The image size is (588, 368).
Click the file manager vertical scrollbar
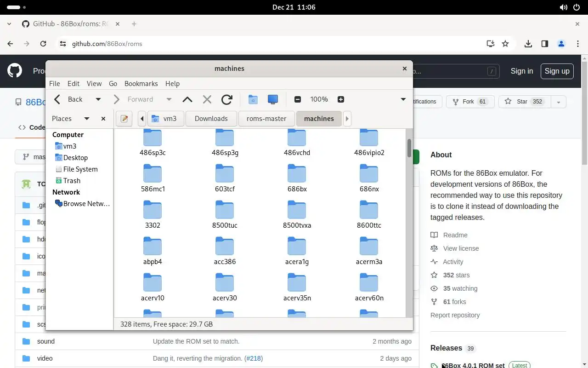tap(409, 148)
